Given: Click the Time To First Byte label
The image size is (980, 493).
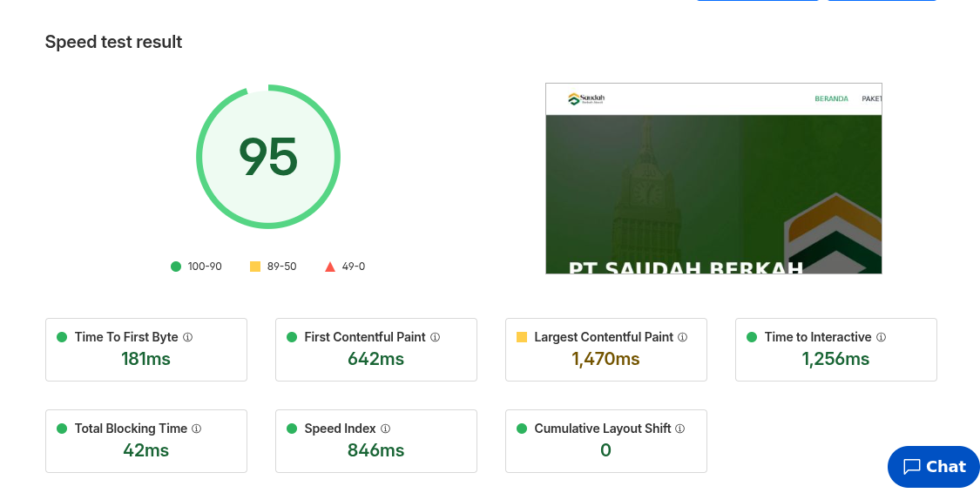Looking at the screenshot, I should pyautogui.click(x=126, y=337).
